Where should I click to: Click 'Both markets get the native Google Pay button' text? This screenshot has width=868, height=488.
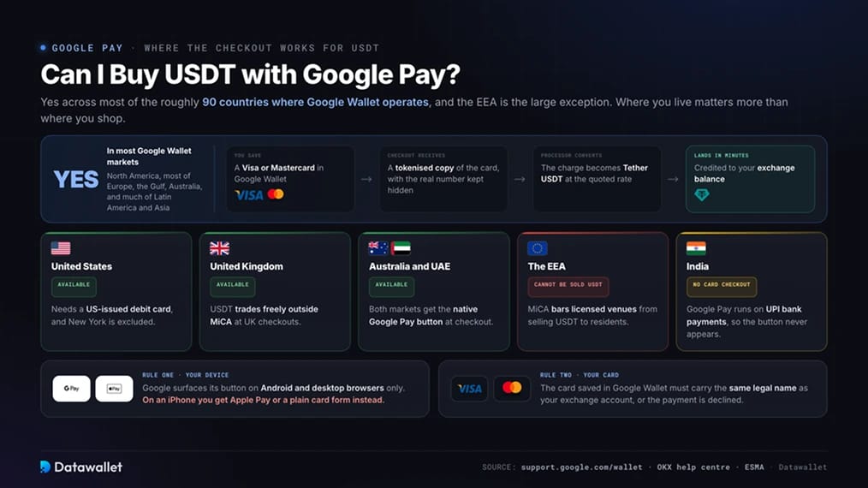tap(423, 315)
